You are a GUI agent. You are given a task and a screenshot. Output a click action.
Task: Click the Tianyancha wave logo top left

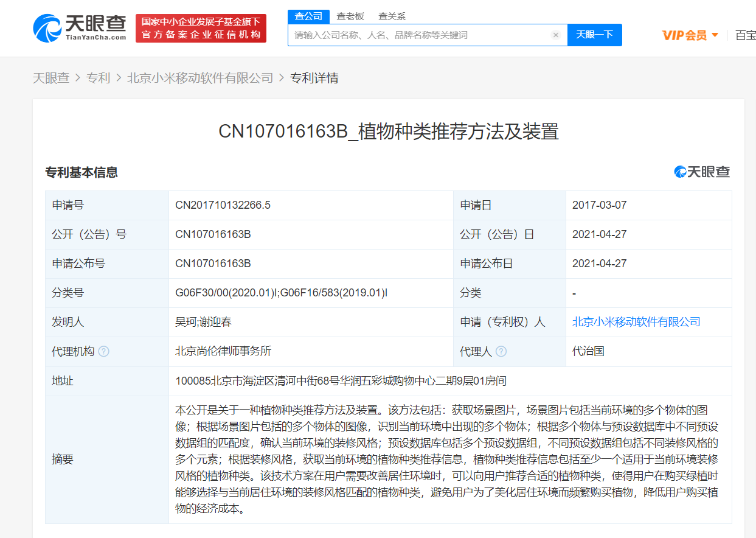(46, 27)
